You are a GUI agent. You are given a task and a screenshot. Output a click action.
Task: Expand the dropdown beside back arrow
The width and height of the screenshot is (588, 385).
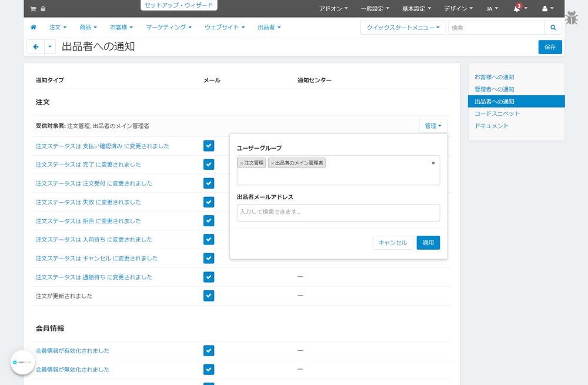click(50, 47)
